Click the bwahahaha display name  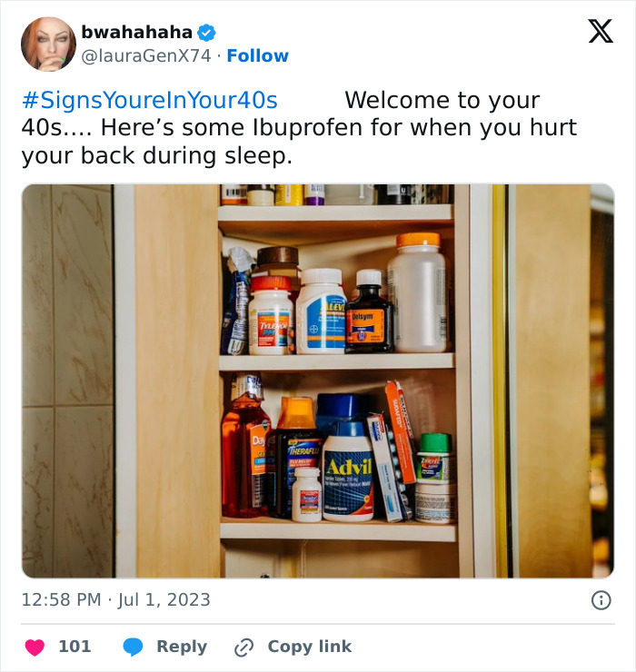[137, 32]
